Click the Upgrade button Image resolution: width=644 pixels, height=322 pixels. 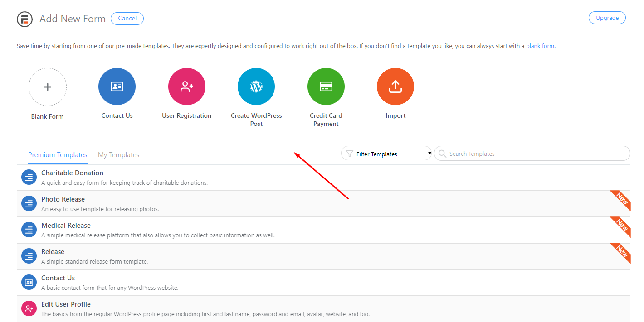pos(607,18)
